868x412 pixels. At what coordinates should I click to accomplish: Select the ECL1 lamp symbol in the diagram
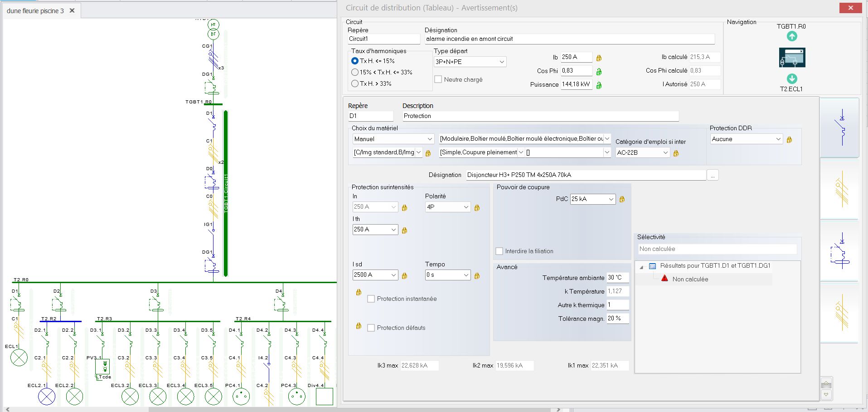(19, 358)
